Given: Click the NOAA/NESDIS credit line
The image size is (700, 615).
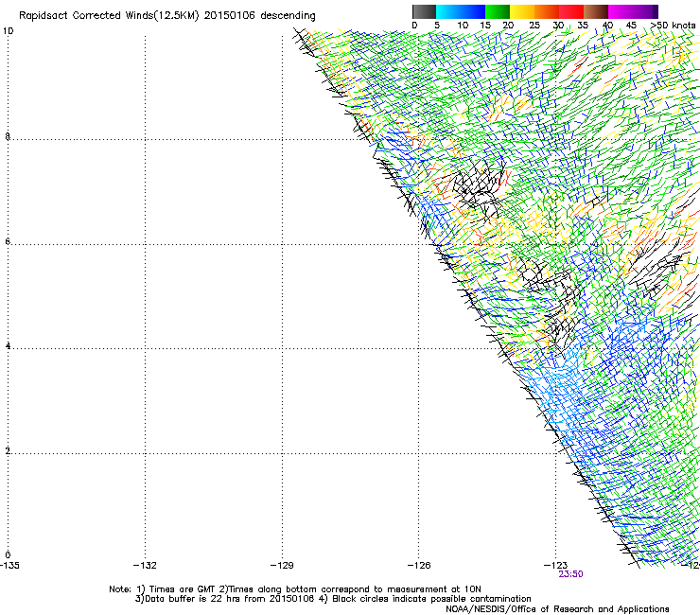Looking at the screenshot, I should [557, 609].
